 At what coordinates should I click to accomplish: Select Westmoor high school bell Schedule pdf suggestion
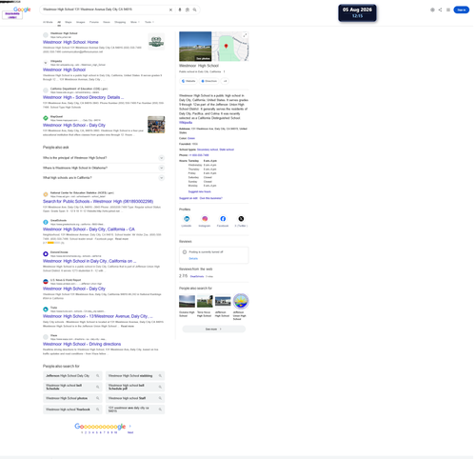coord(135,387)
